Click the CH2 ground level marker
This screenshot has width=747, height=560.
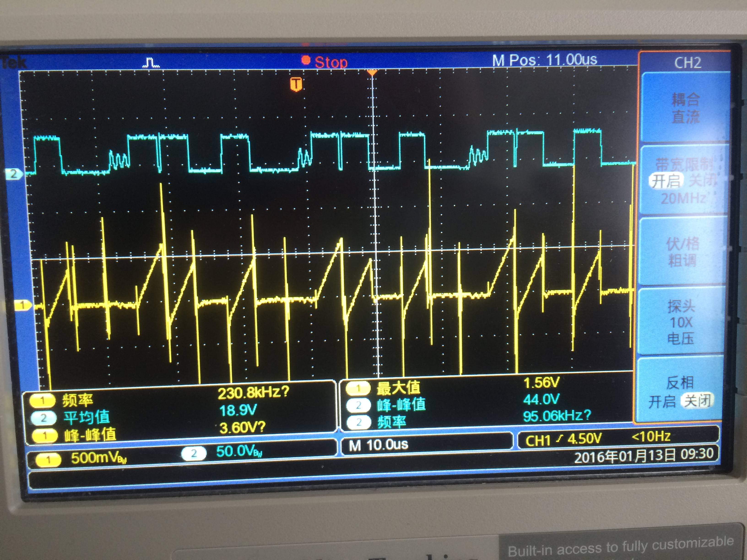tap(14, 174)
